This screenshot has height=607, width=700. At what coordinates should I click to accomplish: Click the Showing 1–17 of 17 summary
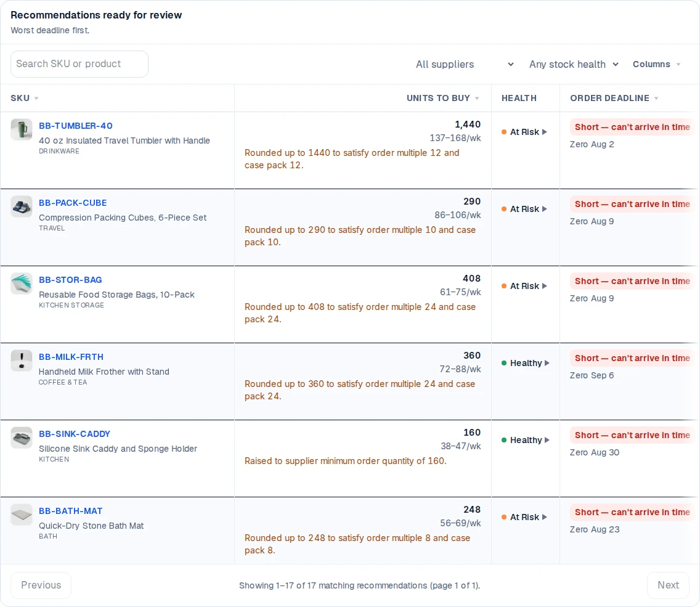tap(359, 585)
